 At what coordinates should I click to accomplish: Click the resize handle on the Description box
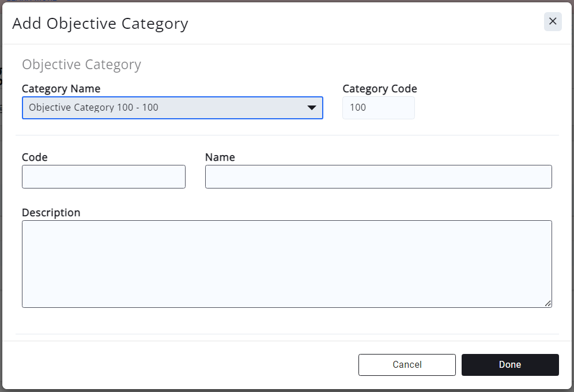[549, 304]
